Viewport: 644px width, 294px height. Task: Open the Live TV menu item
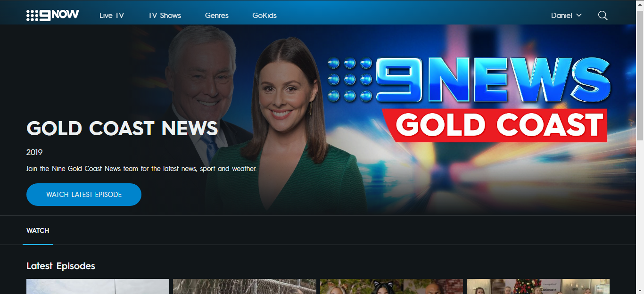coord(112,16)
